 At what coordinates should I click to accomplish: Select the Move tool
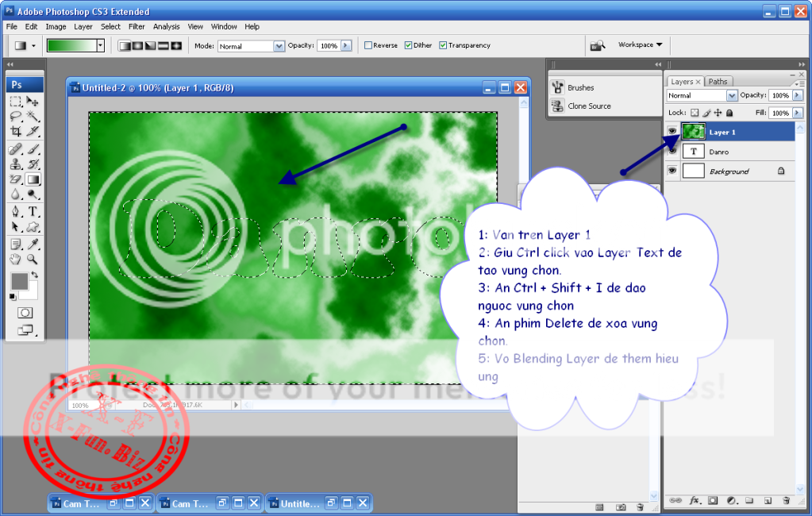point(33,102)
